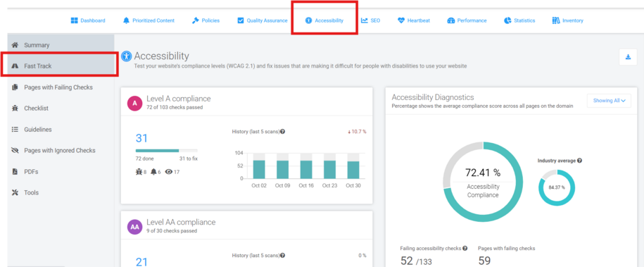Open Pages with Ignored Checks
The width and height of the screenshot is (644, 267).
click(x=61, y=150)
